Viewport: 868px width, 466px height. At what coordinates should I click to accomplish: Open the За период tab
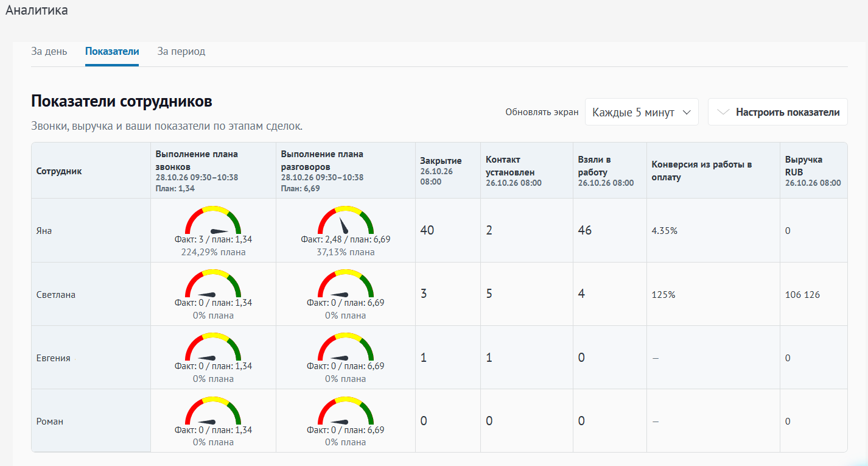[x=181, y=51]
